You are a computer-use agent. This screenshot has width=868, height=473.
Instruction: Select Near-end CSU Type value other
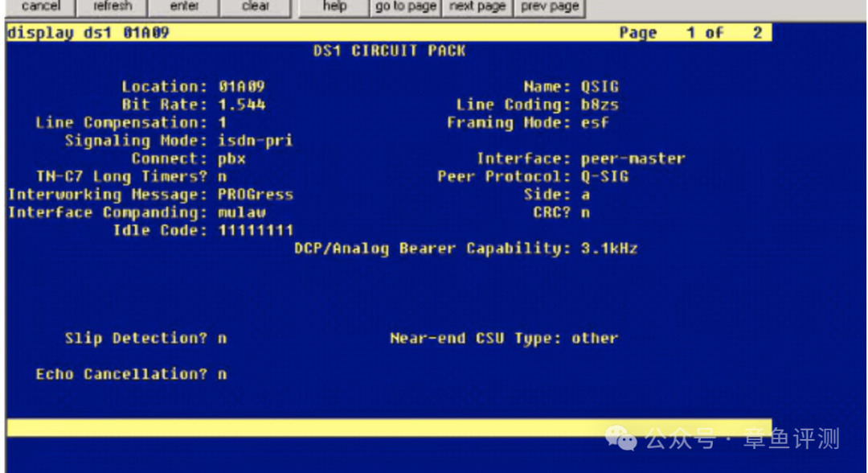pos(595,339)
